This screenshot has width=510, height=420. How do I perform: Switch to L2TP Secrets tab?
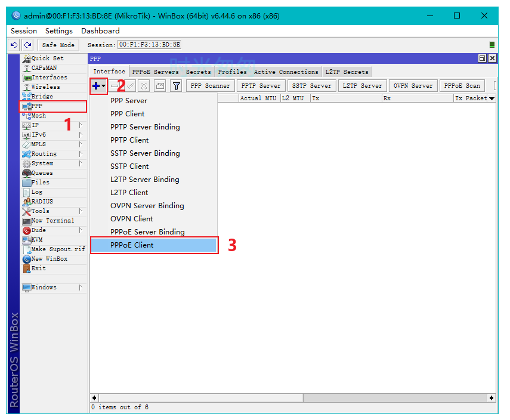click(x=347, y=72)
